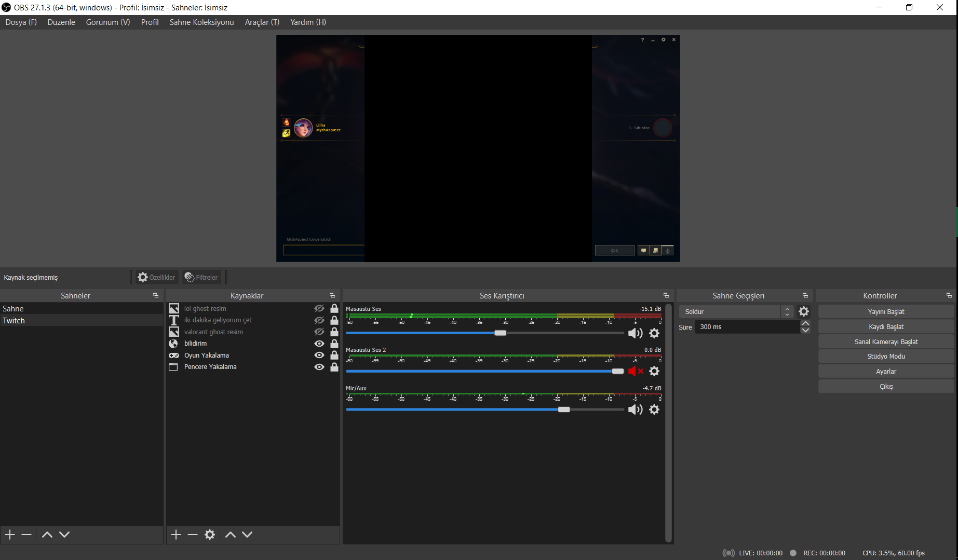Screen dimensions: 958x560
Task: Open Profil menu
Action: tap(150, 22)
